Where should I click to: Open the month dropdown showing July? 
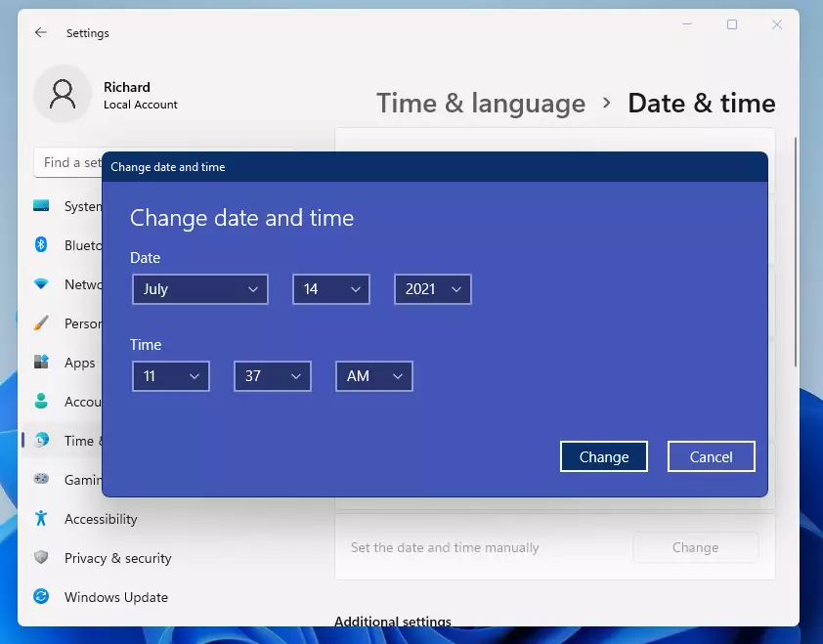coord(200,289)
